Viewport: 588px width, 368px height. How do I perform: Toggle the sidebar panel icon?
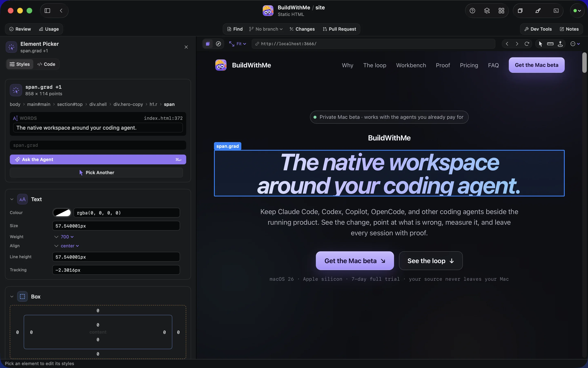(x=47, y=11)
